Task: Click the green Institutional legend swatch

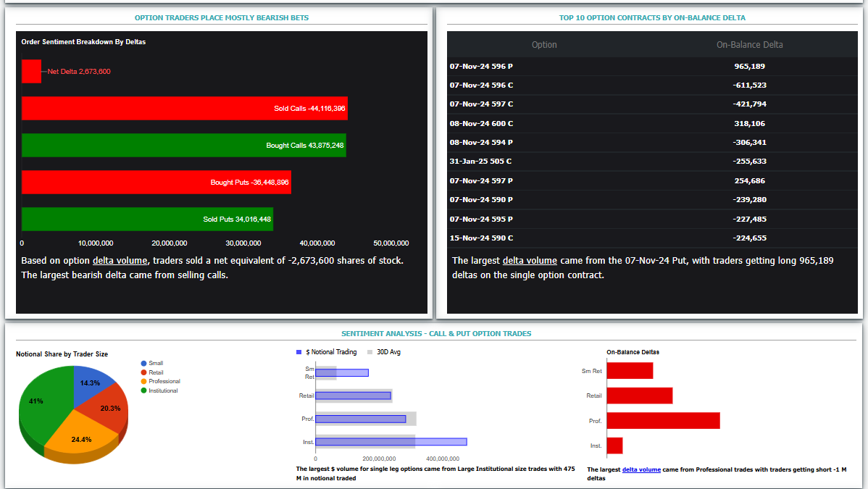Action: [144, 390]
